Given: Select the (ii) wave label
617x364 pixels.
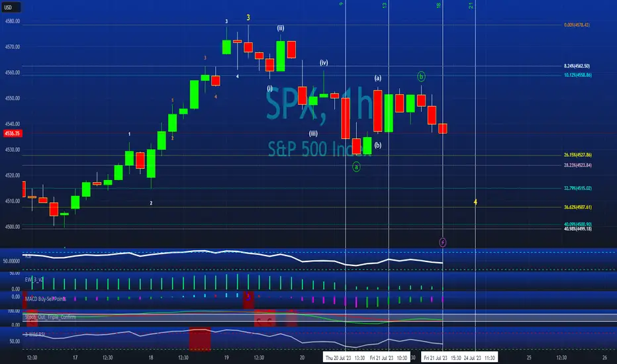Looking at the screenshot, I should [x=281, y=28].
